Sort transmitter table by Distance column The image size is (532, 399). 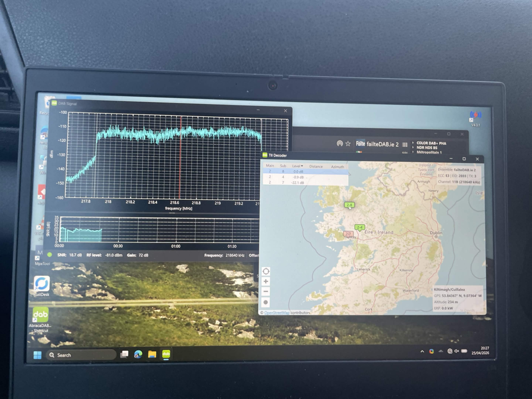pyautogui.click(x=316, y=166)
